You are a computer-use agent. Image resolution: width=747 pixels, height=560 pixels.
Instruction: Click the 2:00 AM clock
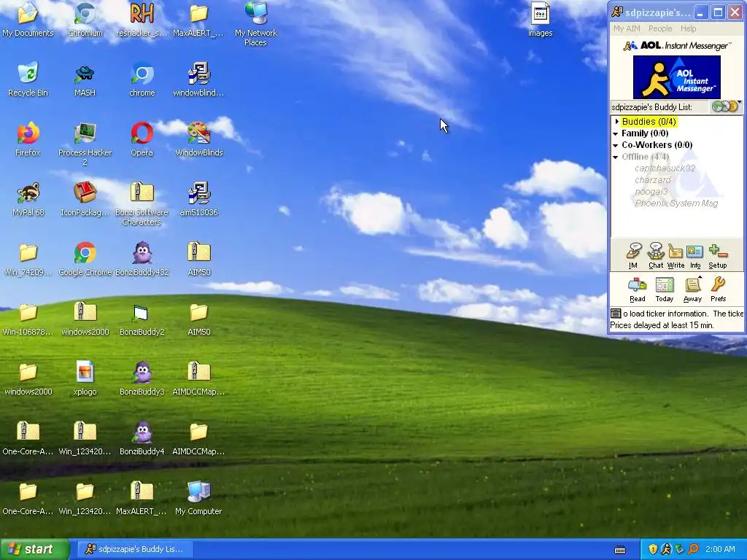720,549
